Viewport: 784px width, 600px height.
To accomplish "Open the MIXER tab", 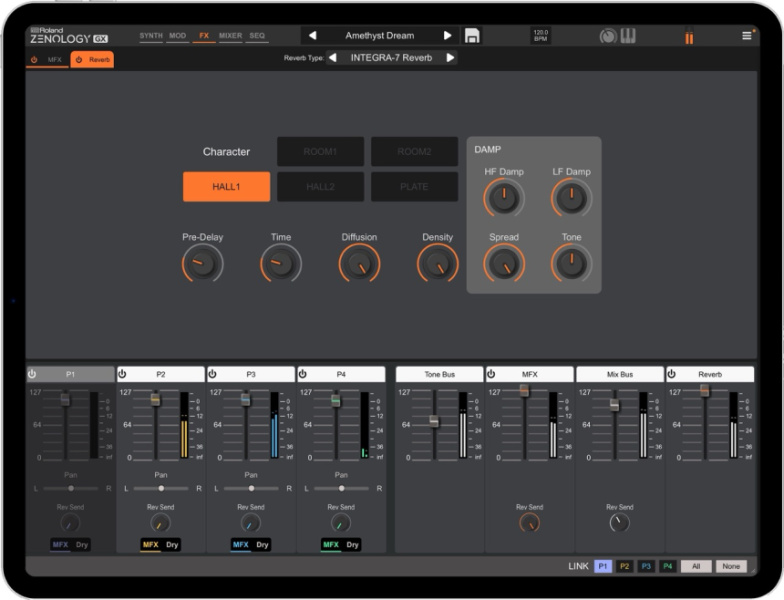I will coord(230,36).
